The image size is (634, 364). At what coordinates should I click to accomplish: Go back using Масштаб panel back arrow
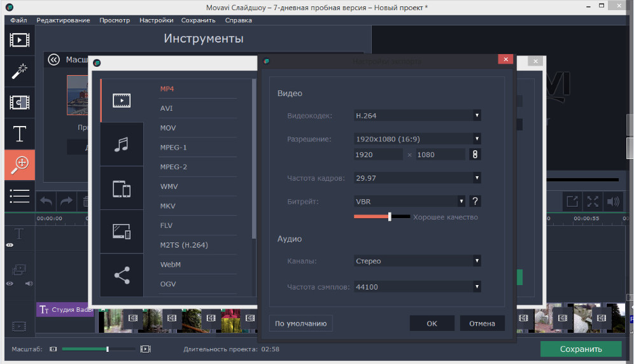(x=53, y=60)
